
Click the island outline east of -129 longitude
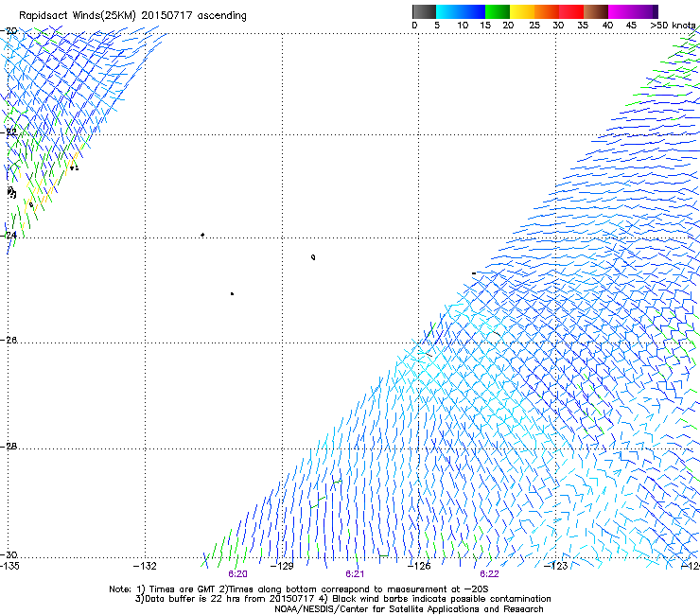313,257
